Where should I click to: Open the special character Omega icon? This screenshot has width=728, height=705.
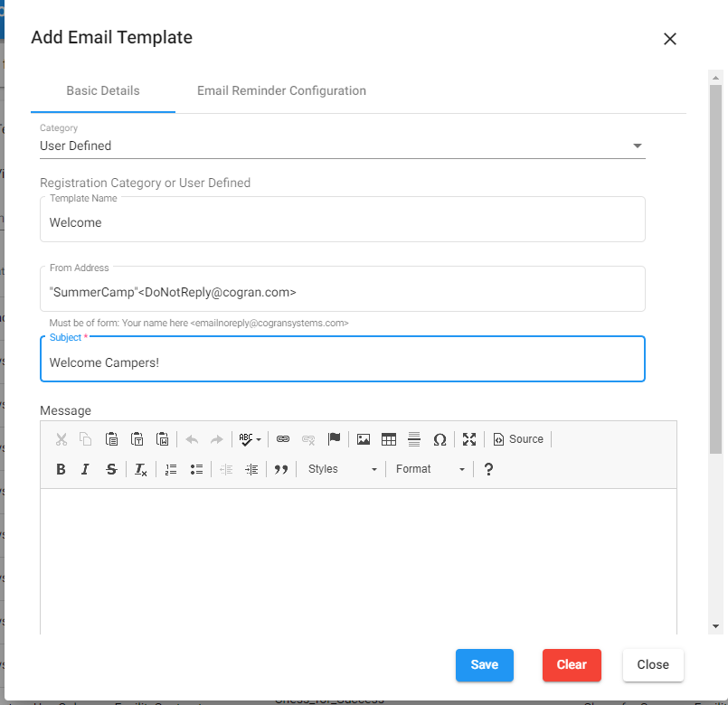click(x=440, y=439)
